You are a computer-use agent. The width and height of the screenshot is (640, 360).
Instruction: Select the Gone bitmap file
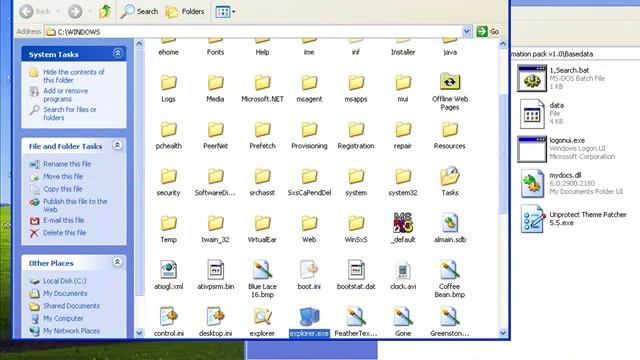[403, 322]
